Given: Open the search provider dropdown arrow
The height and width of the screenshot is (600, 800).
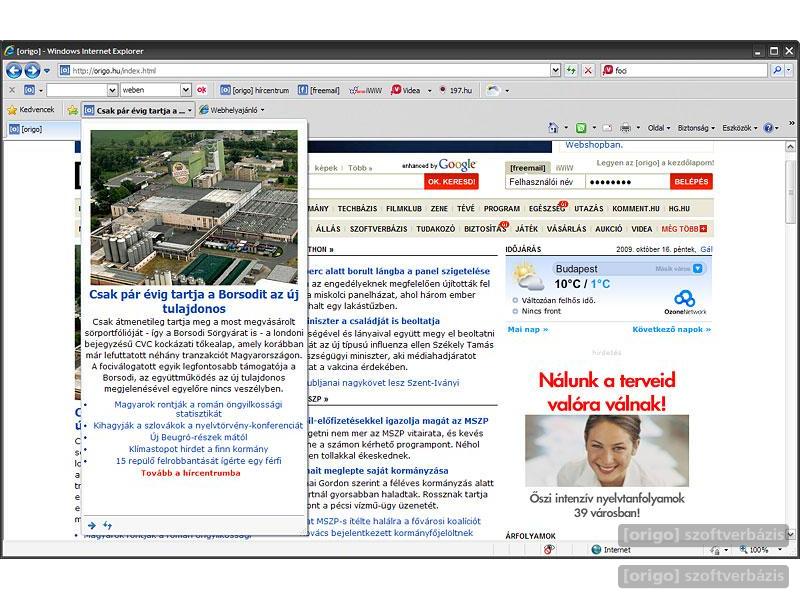Looking at the screenshot, I should coord(788,70).
